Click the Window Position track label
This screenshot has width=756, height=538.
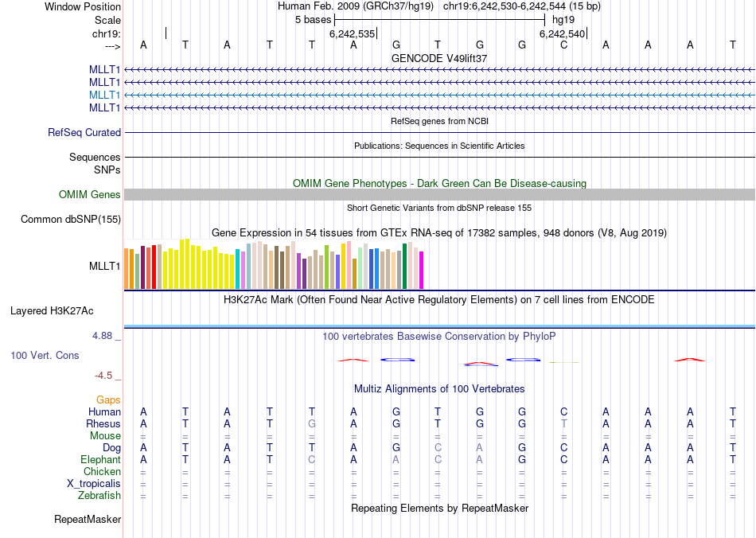pos(83,6)
